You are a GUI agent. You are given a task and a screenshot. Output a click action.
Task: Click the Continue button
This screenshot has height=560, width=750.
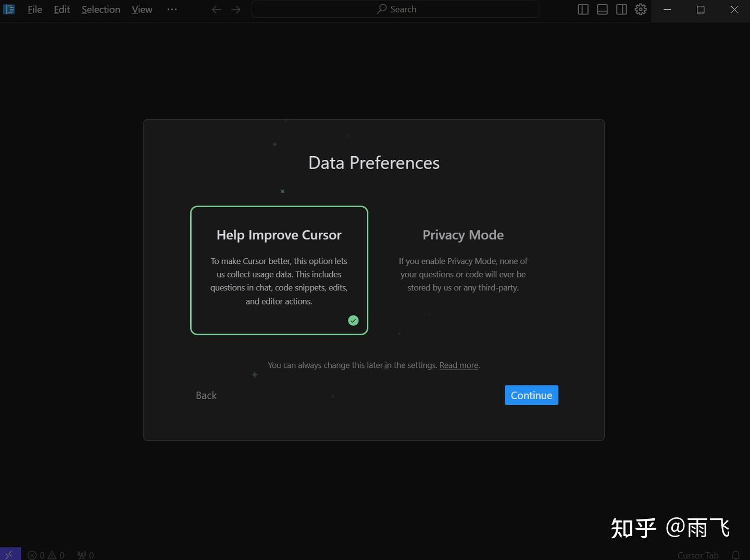tap(531, 395)
